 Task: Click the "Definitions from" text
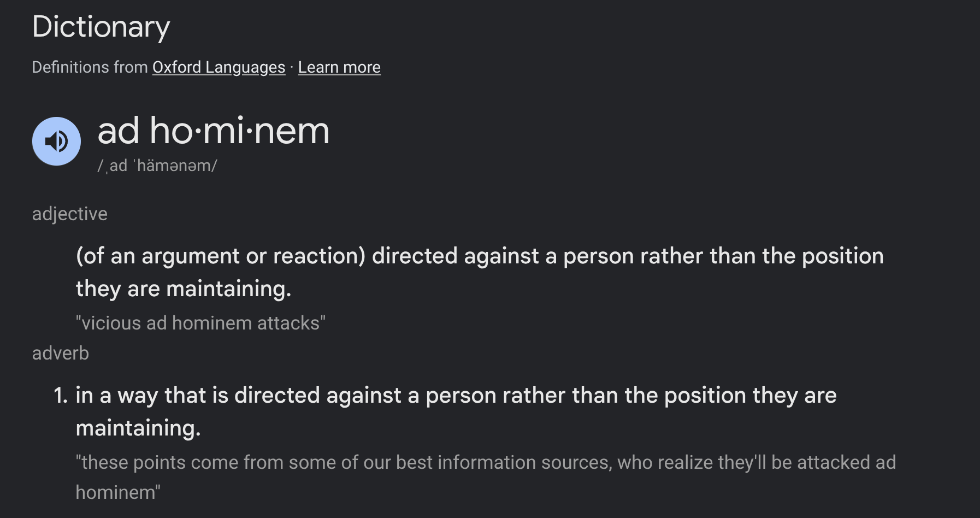coord(90,67)
